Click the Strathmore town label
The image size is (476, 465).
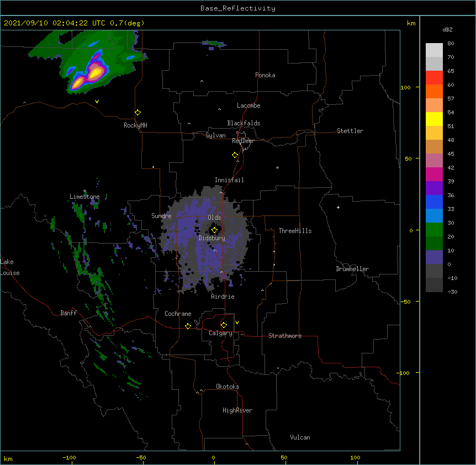[285, 336]
